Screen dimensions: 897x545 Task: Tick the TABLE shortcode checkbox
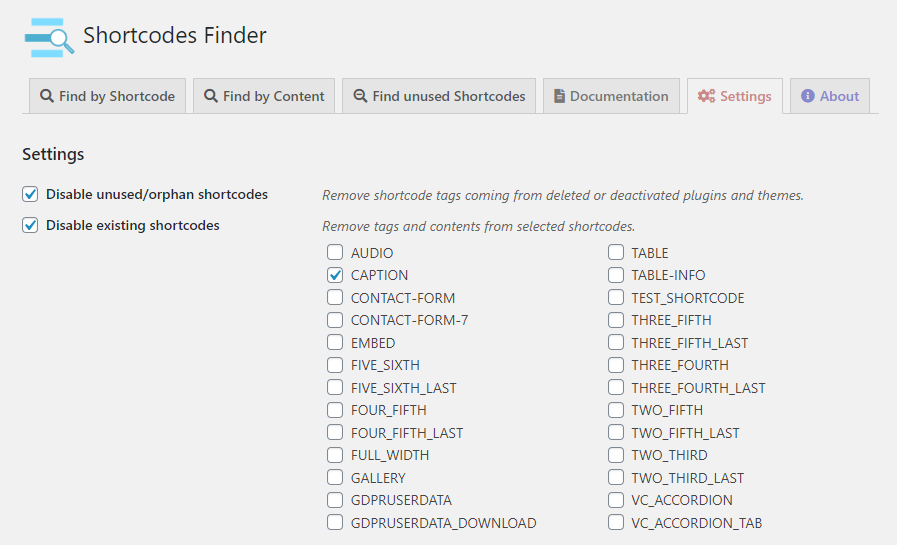[x=616, y=253]
